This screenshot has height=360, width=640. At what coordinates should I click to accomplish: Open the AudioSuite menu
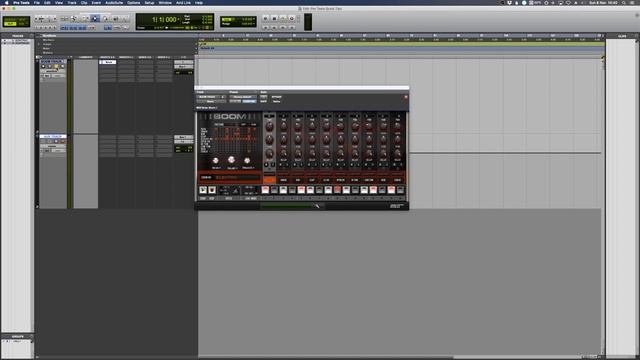click(x=114, y=2)
